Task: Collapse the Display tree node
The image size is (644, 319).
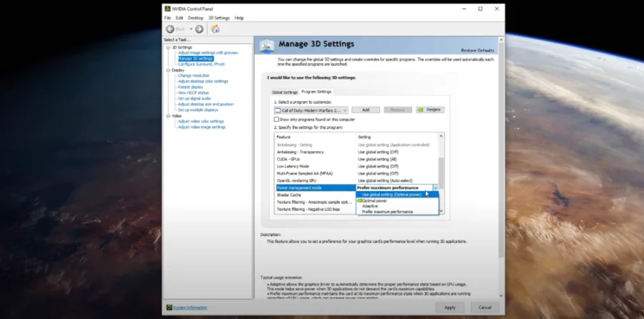Action: click(x=168, y=71)
